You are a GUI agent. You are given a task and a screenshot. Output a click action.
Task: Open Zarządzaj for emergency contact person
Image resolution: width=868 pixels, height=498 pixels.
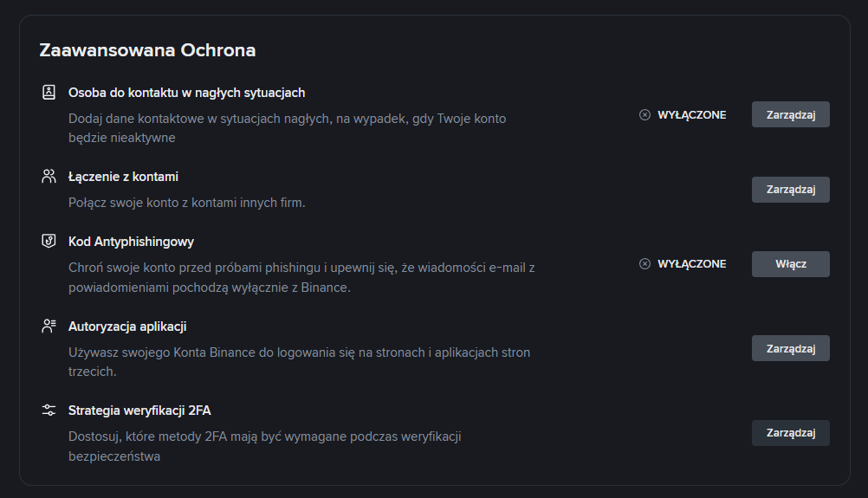791,114
